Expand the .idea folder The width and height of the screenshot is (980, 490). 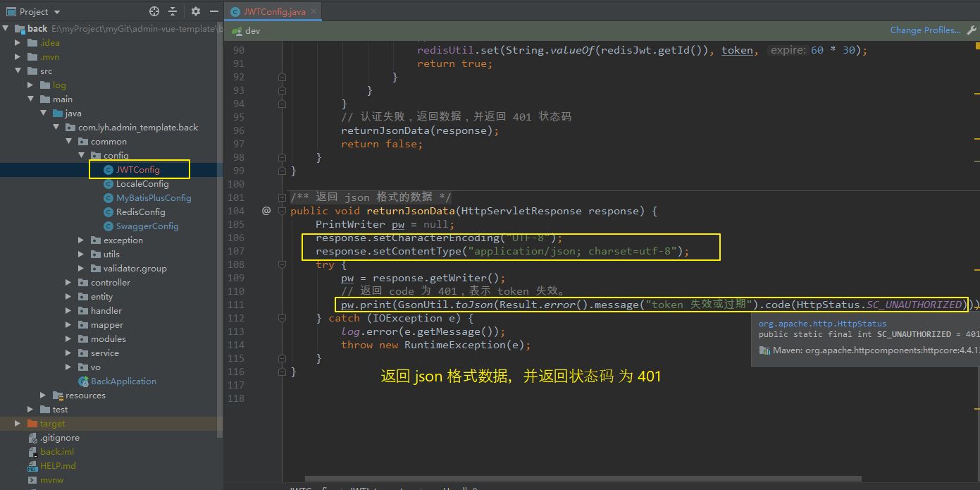coord(18,43)
